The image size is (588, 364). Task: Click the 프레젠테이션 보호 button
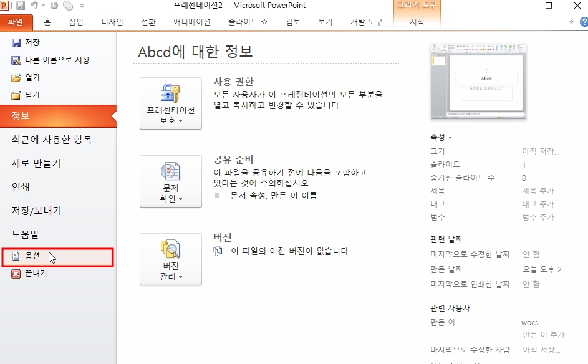171,103
